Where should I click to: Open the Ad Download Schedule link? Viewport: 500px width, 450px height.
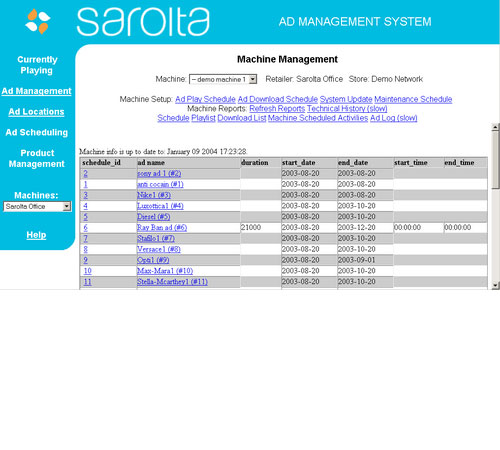pyautogui.click(x=278, y=99)
